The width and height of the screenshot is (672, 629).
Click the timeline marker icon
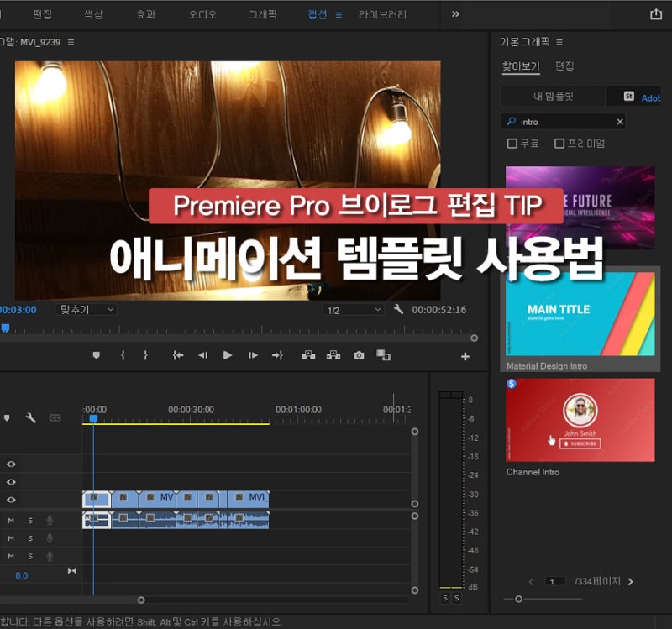coord(7,417)
